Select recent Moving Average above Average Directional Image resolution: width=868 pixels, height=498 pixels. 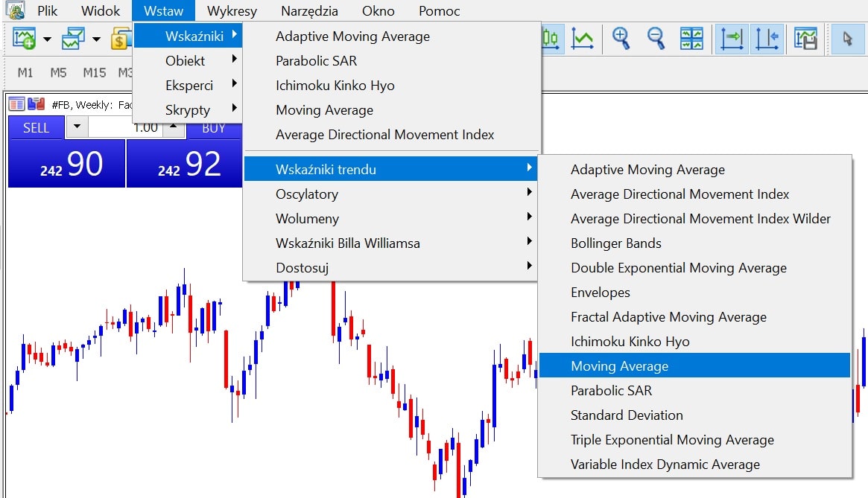[x=391, y=110]
